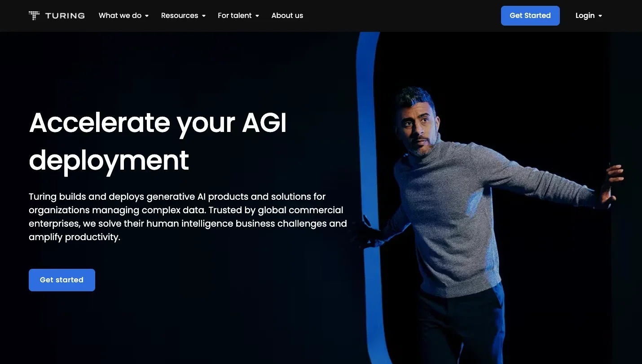
Task: Click the paragraph starting "Turing builds and deploys"
Action: point(188,217)
